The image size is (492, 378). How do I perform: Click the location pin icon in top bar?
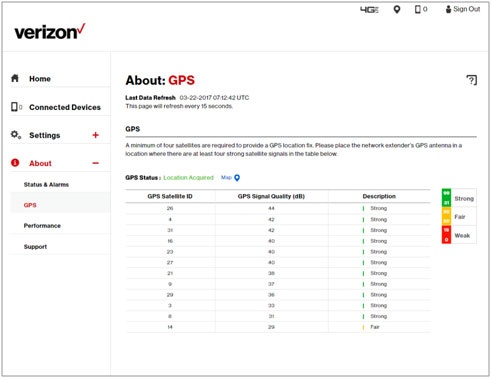(x=397, y=9)
